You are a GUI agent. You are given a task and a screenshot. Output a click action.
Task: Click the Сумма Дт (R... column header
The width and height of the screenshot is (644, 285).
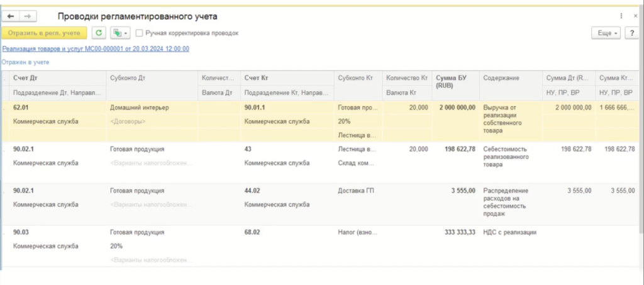pos(569,78)
